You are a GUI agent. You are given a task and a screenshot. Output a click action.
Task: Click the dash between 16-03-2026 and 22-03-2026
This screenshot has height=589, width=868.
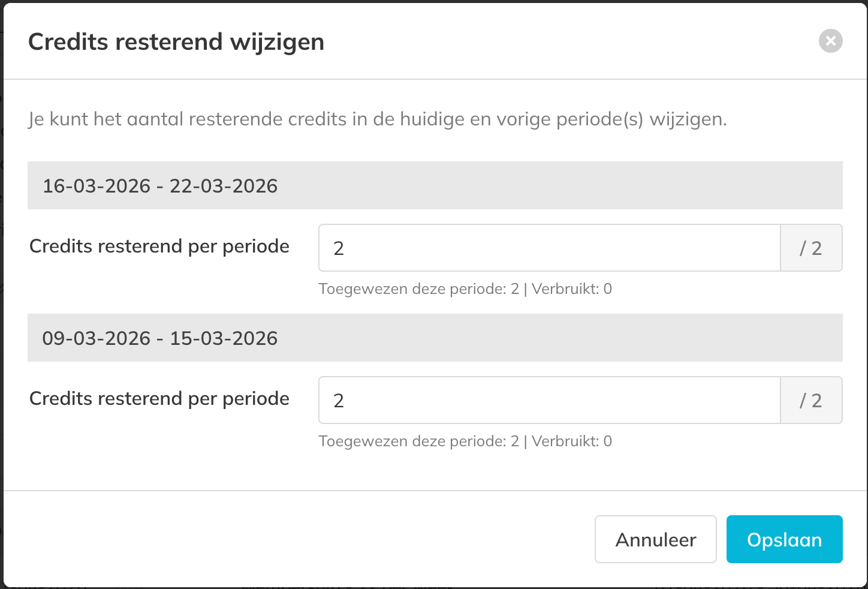(x=160, y=187)
